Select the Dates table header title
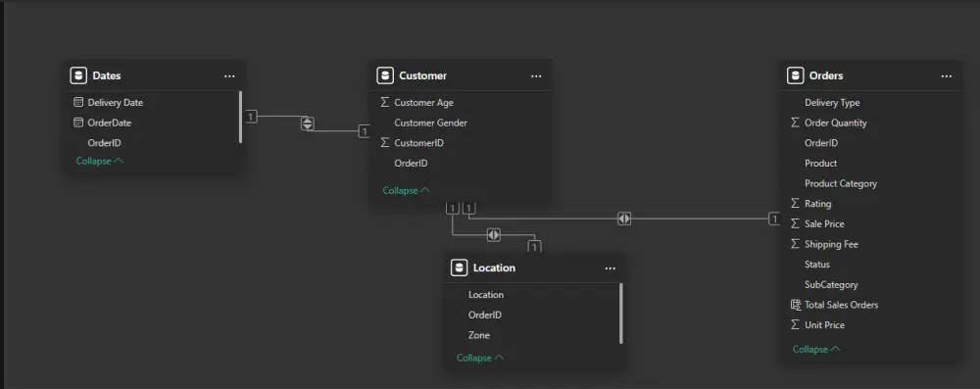The width and height of the screenshot is (980, 389). coord(106,75)
